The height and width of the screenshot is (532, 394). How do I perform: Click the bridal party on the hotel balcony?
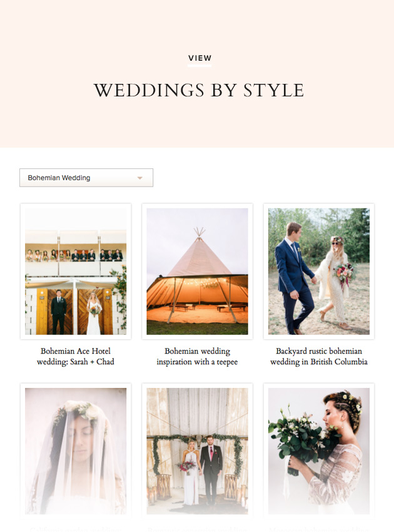[x=74, y=255]
